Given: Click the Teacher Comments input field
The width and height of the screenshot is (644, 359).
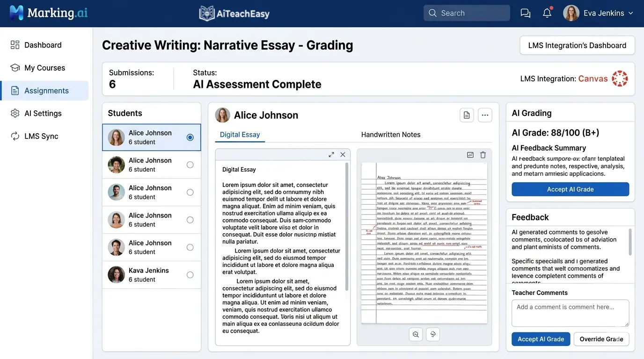Looking at the screenshot, I should pos(570,313).
